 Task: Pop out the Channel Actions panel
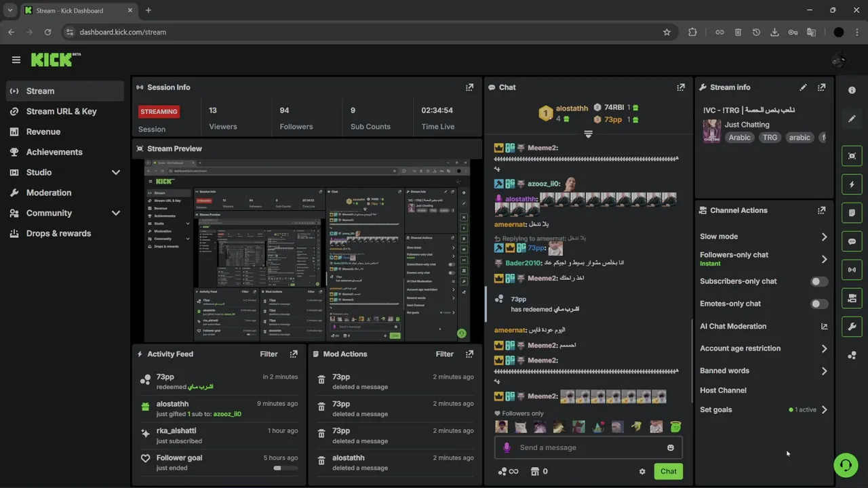click(x=821, y=211)
